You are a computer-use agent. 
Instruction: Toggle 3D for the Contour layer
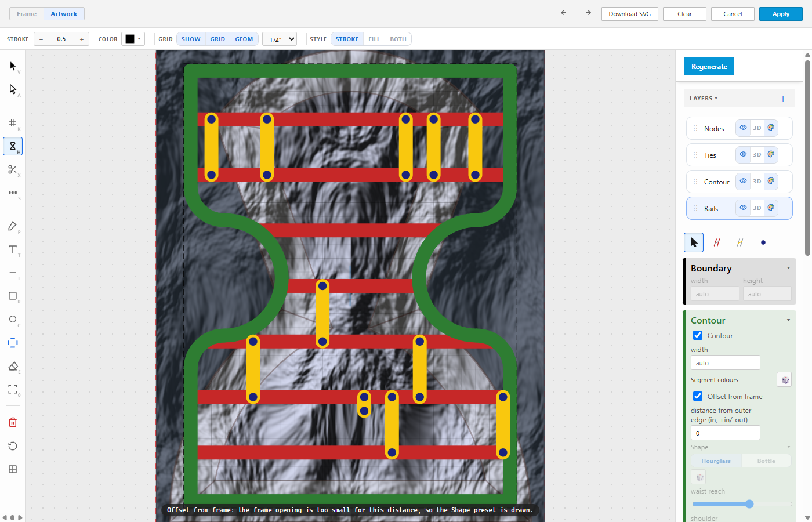tap(757, 182)
